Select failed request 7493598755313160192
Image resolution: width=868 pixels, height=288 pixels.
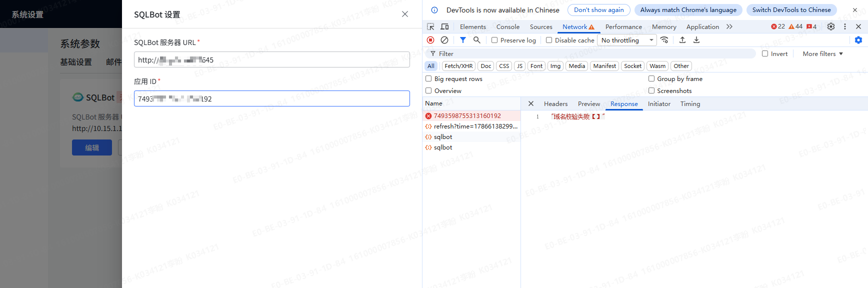pyautogui.click(x=471, y=115)
